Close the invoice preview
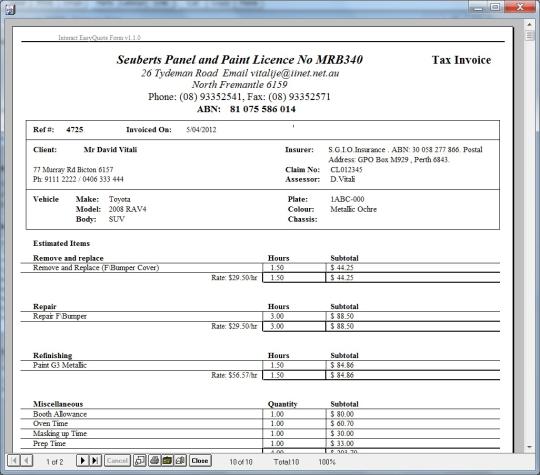 [200, 461]
